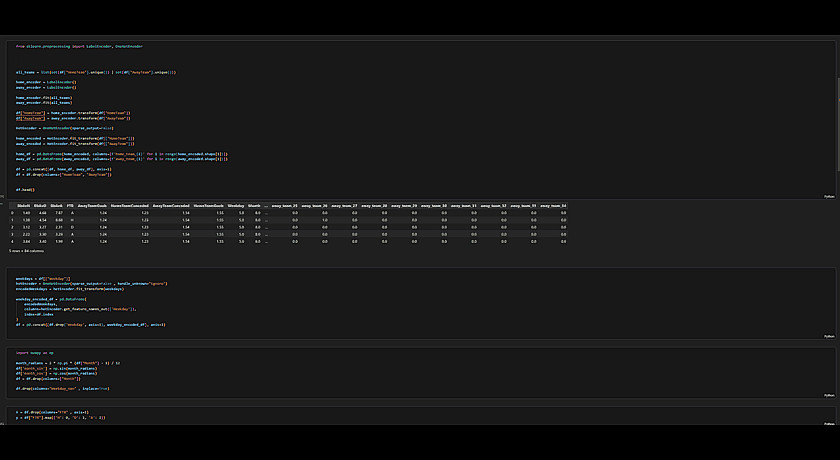
Task: Click the Python language label of the LabelEncoder cell
Action: click(x=829, y=197)
